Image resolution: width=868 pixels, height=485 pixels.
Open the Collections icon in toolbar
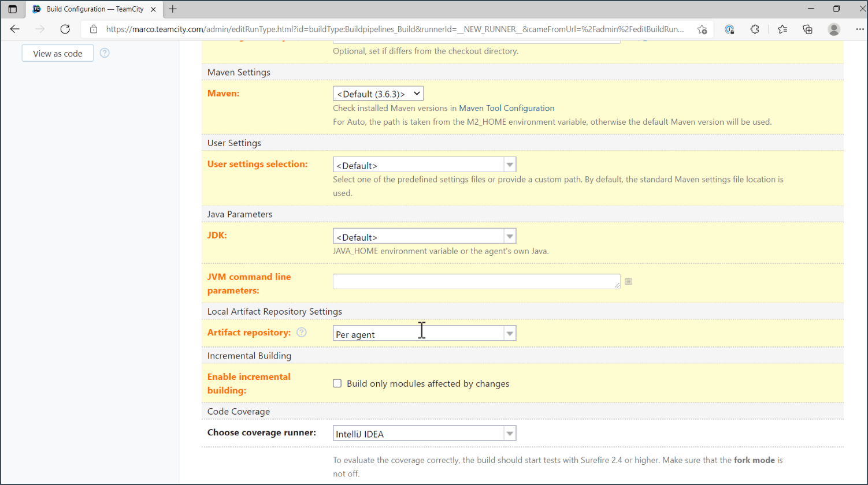point(808,29)
